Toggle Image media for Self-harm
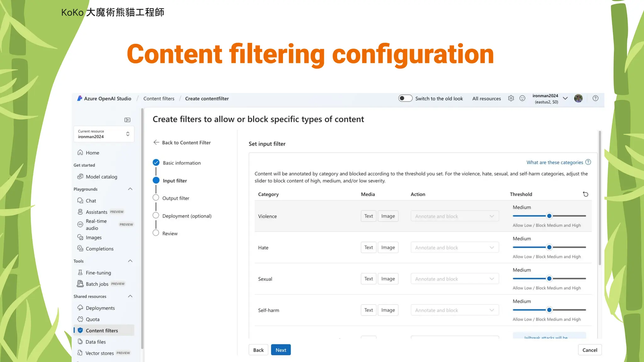Viewport: 644px width, 362px height. click(388, 310)
